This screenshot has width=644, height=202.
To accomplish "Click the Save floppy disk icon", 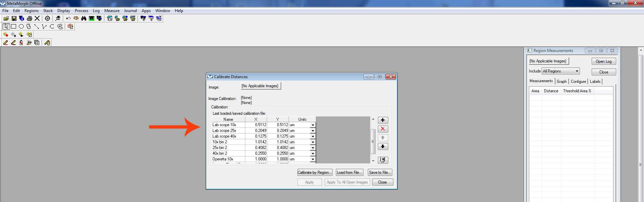I will [x=14, y=18].
